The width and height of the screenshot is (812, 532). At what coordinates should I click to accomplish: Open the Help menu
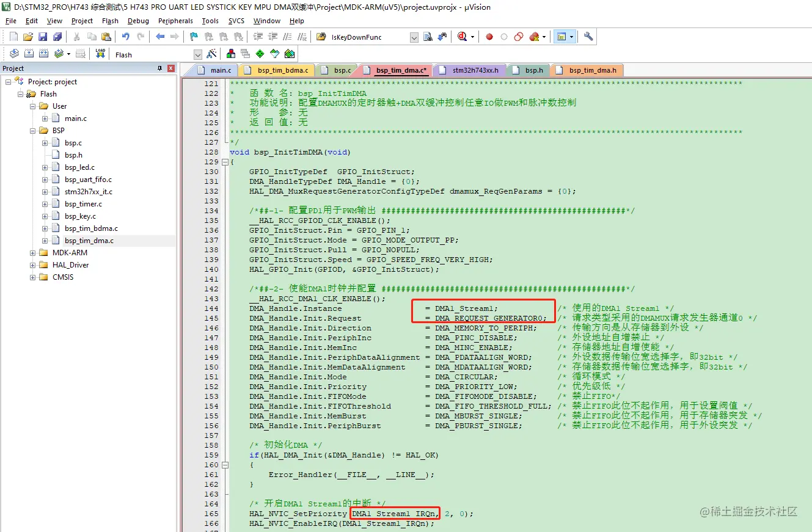coord(297,21)
